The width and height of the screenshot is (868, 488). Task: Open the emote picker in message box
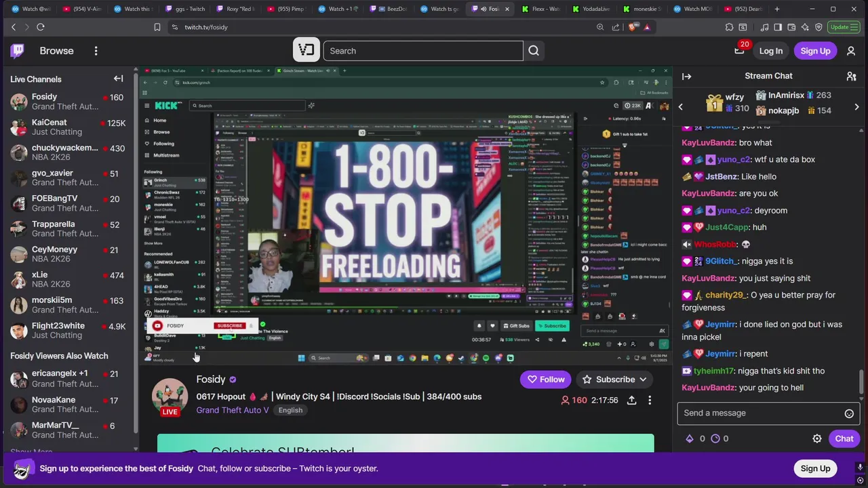tap(849, 413)
